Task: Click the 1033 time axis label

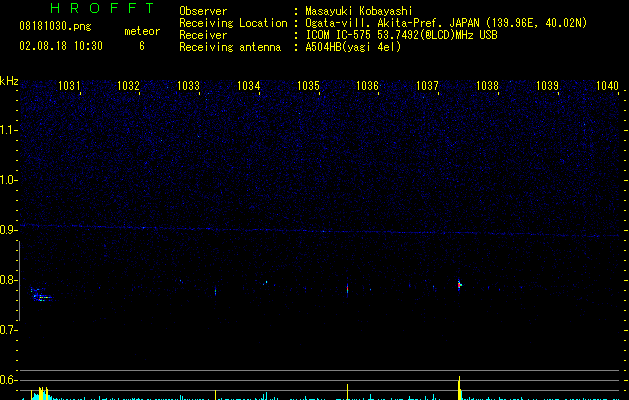Action: [x=188, y=86]
